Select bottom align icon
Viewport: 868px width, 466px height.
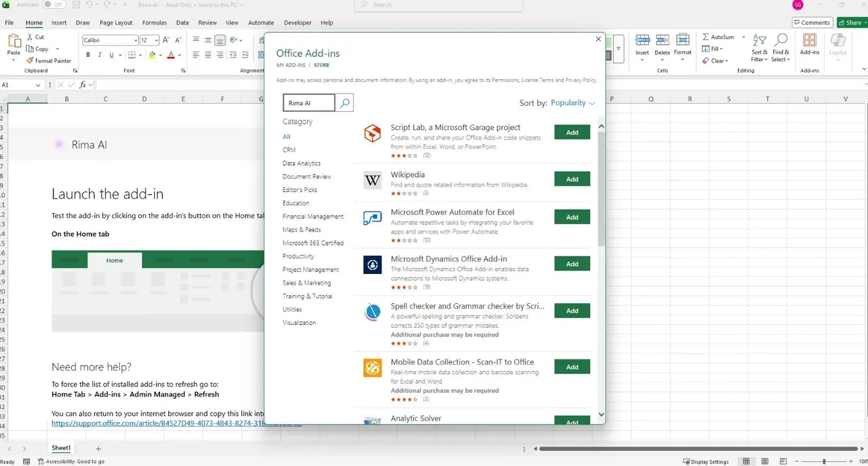tap(219, 40)
